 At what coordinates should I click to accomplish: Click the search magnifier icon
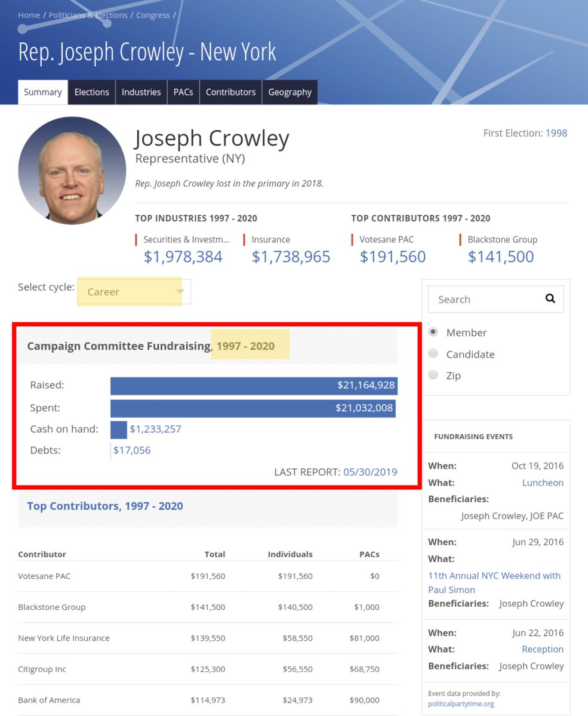(550, 298)
